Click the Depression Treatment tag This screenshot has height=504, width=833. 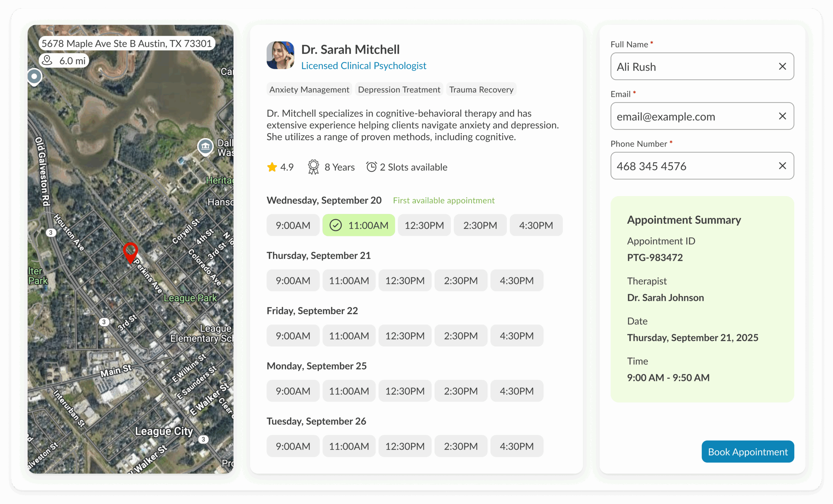click(399, 89)
